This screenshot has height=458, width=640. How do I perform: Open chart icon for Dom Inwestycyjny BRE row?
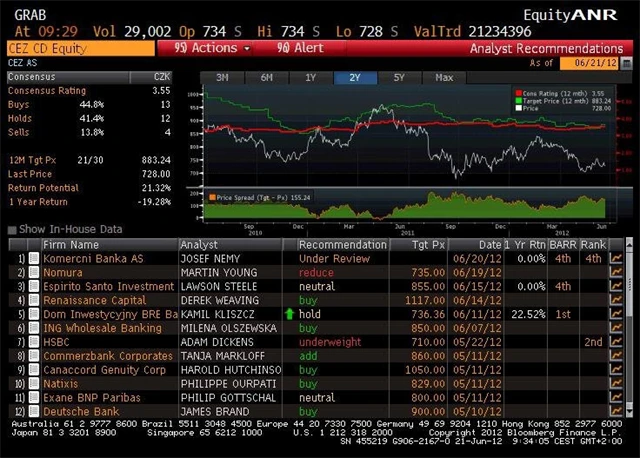(616, 314)
